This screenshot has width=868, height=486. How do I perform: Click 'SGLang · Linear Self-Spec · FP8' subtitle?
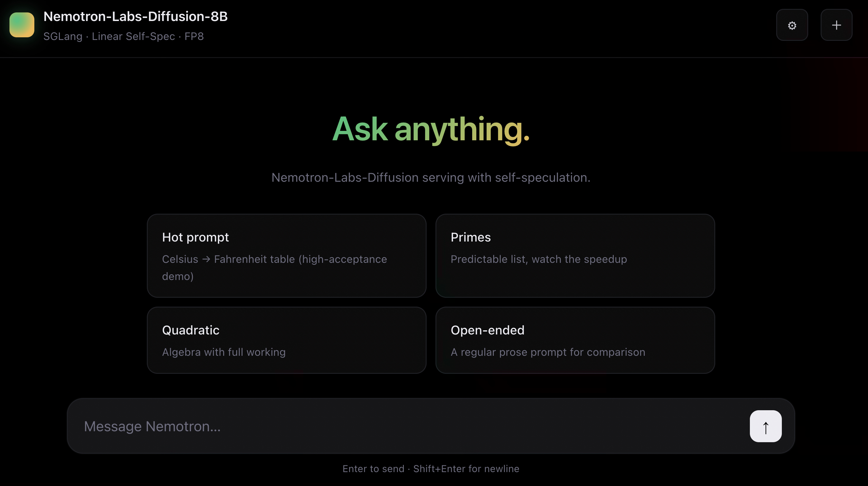click(x=124, y=36)
